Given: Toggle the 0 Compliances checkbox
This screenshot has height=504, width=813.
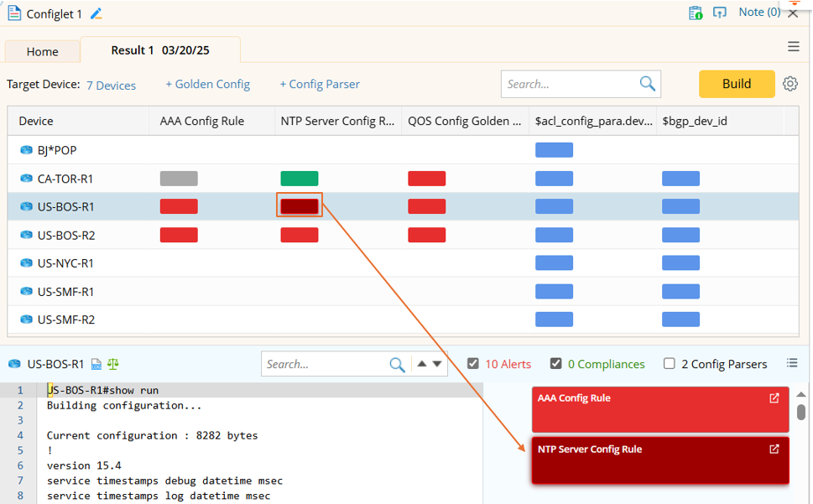Looking at the screenshot, I should [555, 364].
